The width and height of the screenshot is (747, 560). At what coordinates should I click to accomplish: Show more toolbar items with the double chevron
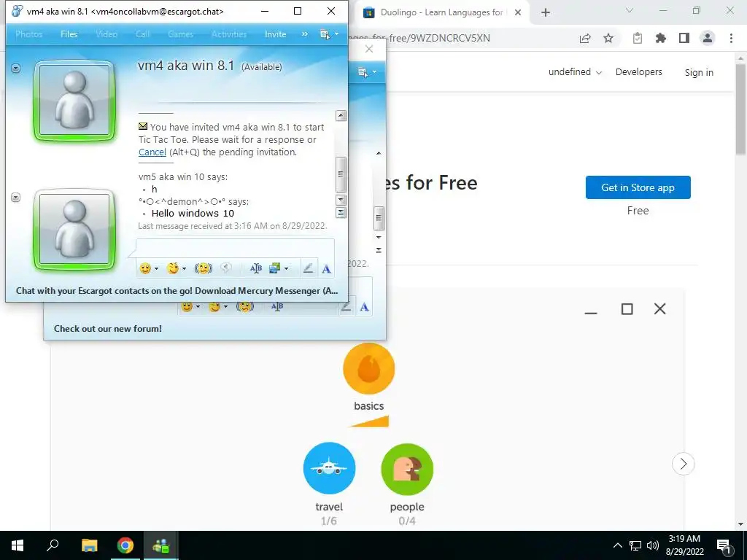pos(305,34)
